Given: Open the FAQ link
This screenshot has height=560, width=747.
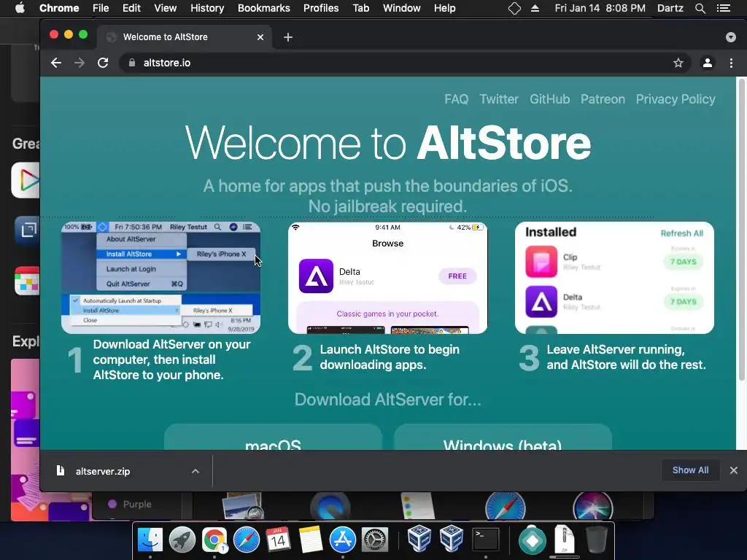Looking at the screenshot, I should click(x=457, y=99).
